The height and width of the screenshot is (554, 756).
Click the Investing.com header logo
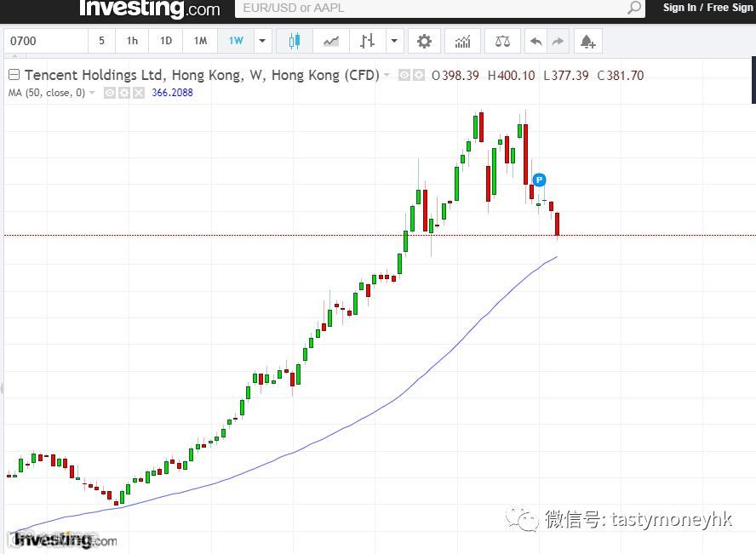pyautogui.click(x=150, y=9)
